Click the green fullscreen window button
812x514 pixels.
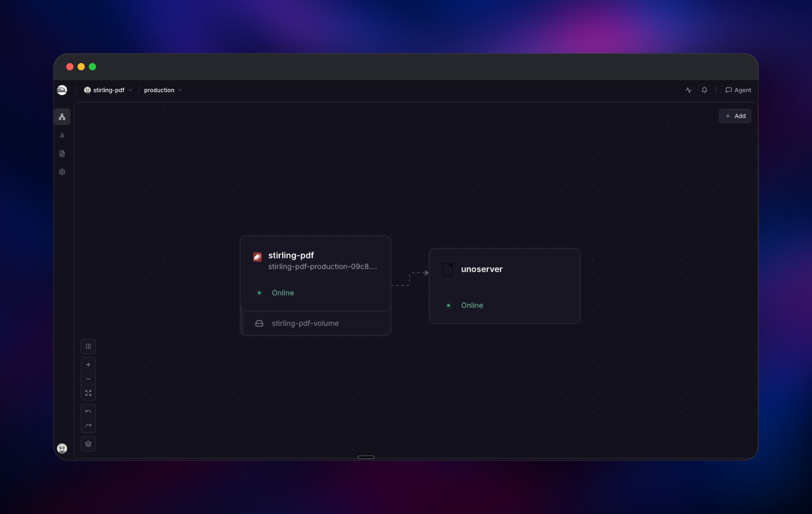click(x=93, y=67)
